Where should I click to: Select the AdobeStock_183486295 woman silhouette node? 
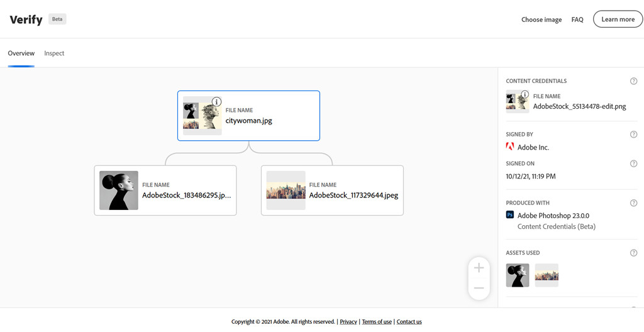click(x=165, y=191)
